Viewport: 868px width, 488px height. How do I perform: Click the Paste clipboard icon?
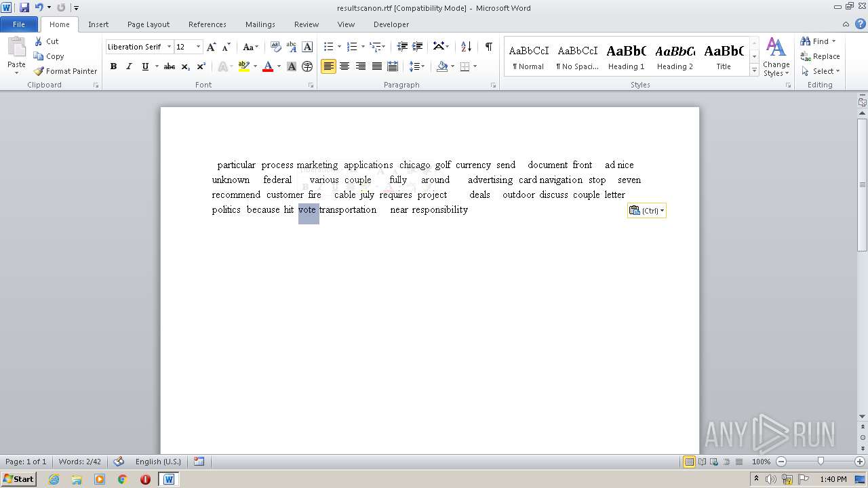click(16, 47)
